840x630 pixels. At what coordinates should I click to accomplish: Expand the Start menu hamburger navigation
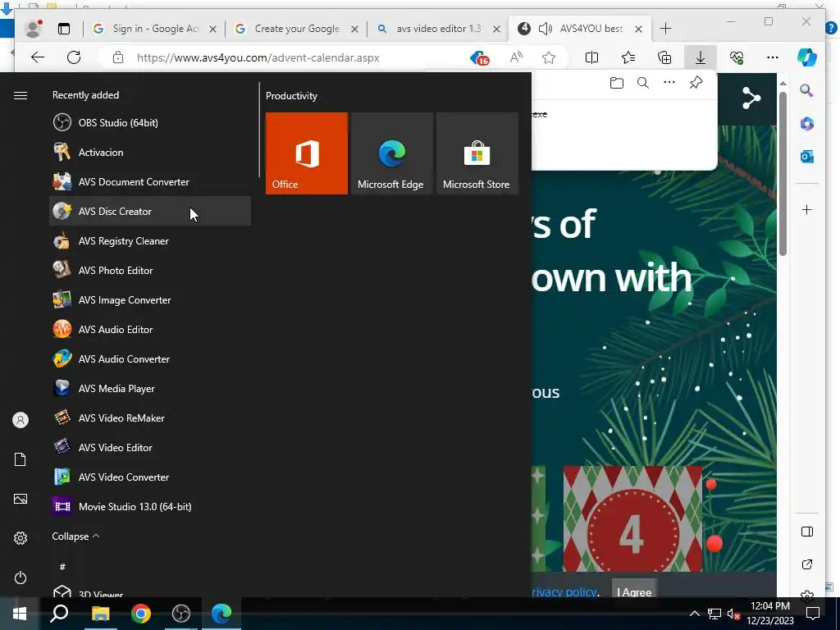click(x=21, y=95)
